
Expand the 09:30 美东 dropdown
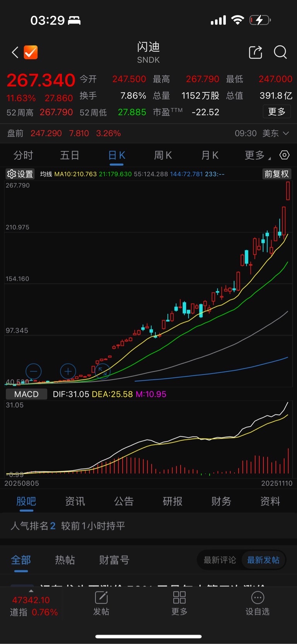(x=262, y=133)
